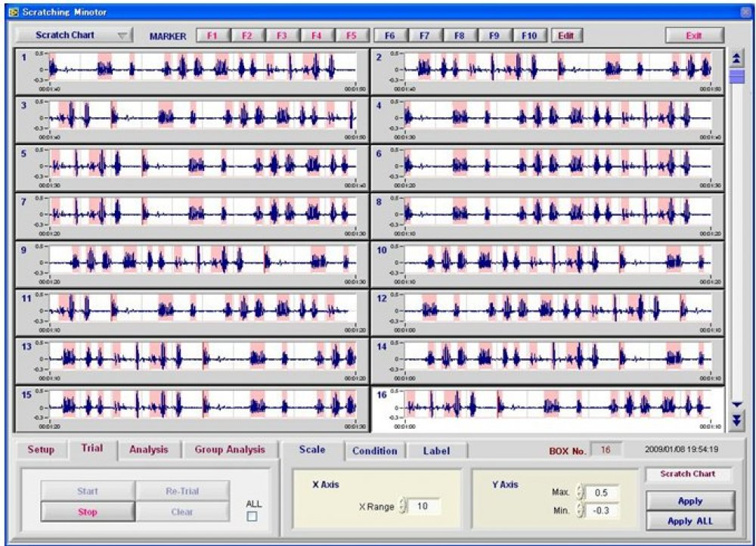Select marker F4
Image resolution: width=756 pixels, height=546 pixels.
point(317,36)
